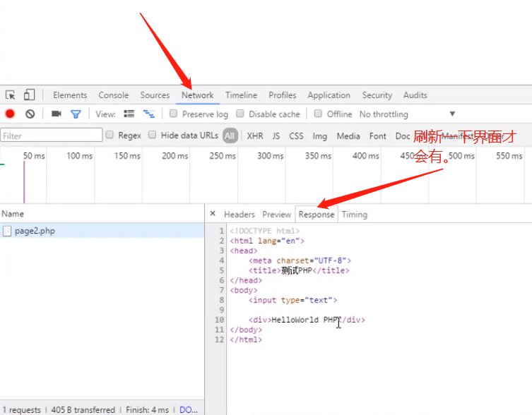The width and height of the screenshot is (532, 415).
Task: Stop recording with the red record button
Action: (x=10, y=114)
